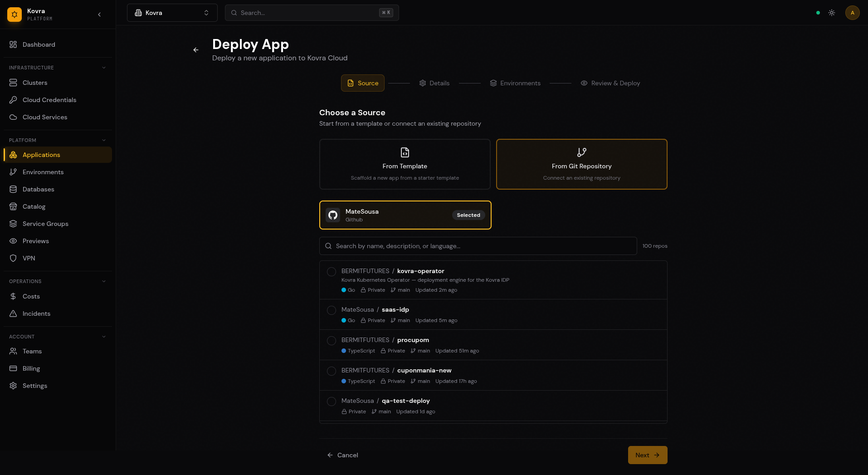Click the 'Choose a Source' heading
This screenshot has height=475, width=868.
352,113
